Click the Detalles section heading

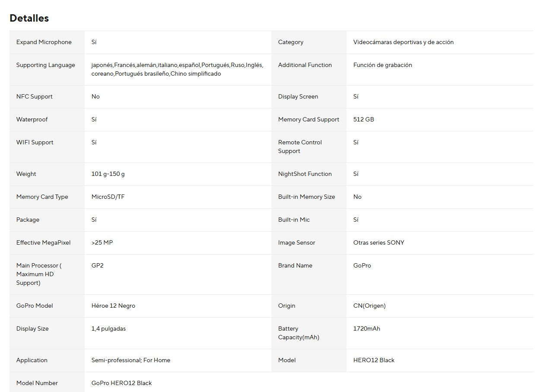(x=29, y=18)
